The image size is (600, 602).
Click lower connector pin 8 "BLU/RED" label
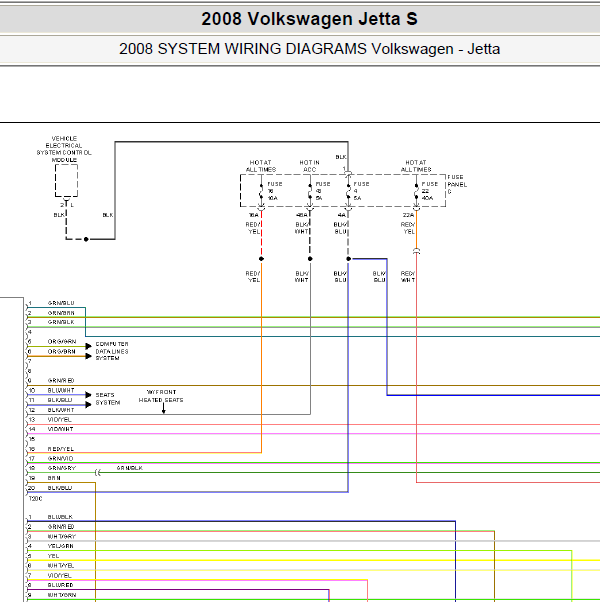click(60, 585)
